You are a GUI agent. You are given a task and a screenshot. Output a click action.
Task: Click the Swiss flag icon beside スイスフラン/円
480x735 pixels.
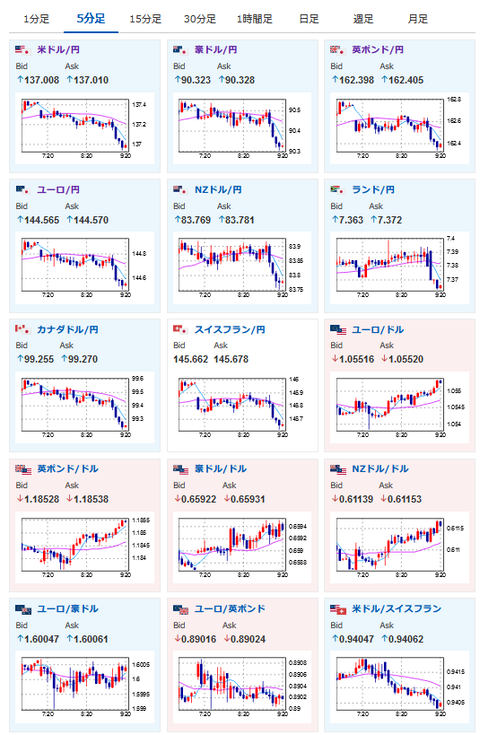click(x=180, y=330)
